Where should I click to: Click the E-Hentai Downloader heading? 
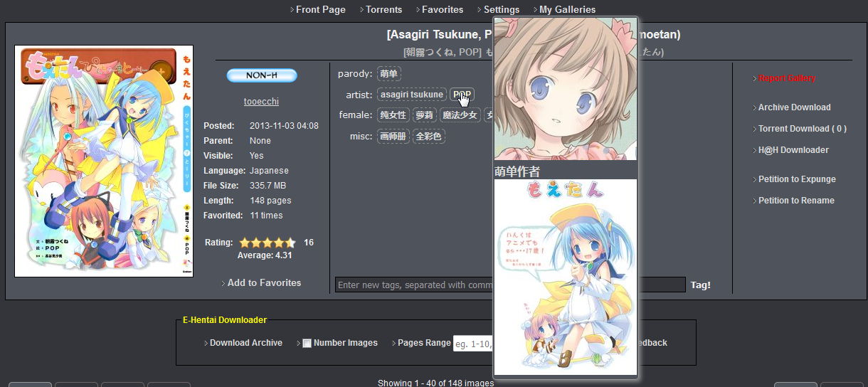[225, 320]
